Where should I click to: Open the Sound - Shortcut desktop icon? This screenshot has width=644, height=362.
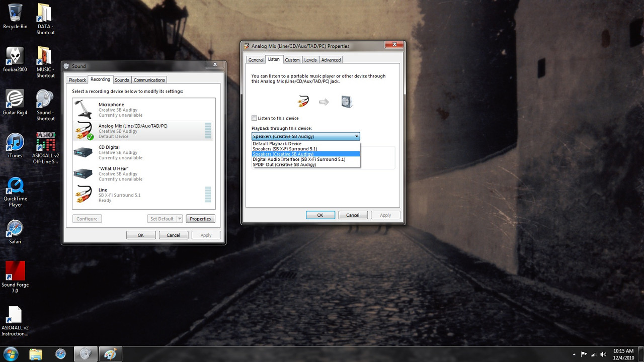(45, 105)
